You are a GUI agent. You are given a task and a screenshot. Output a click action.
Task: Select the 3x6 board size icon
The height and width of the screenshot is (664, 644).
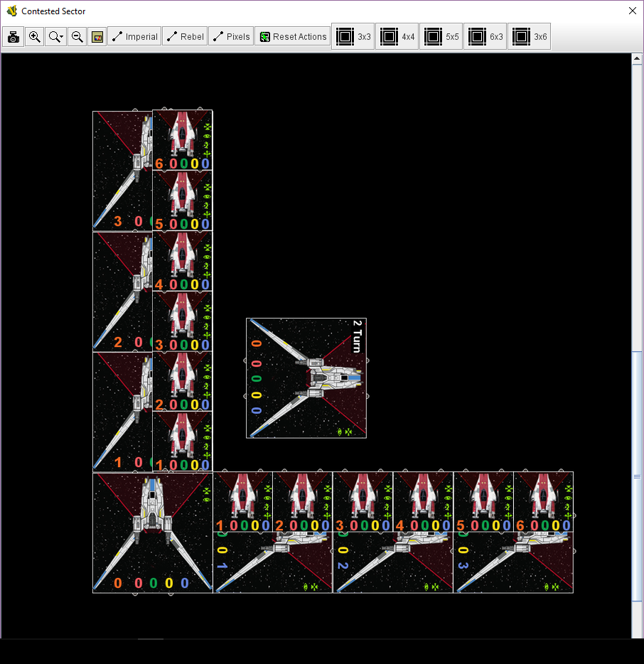tap(530, 36)
